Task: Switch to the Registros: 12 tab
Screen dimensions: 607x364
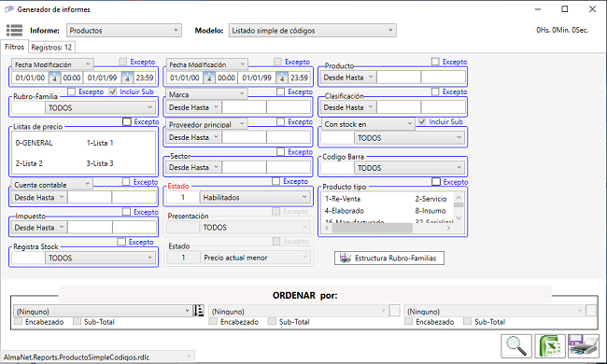Action: tap(51, 48)
